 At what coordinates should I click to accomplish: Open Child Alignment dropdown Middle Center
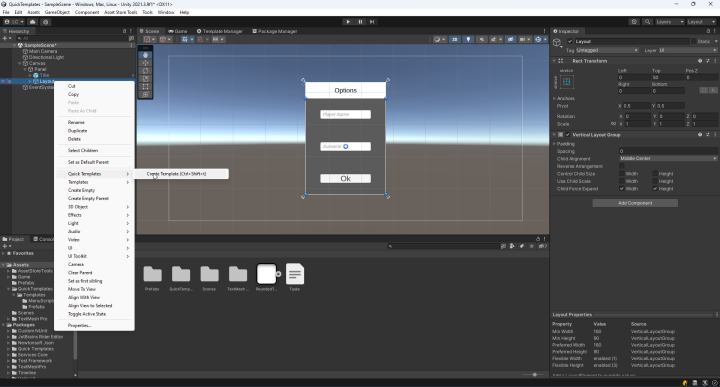click(x=668, y=158)
